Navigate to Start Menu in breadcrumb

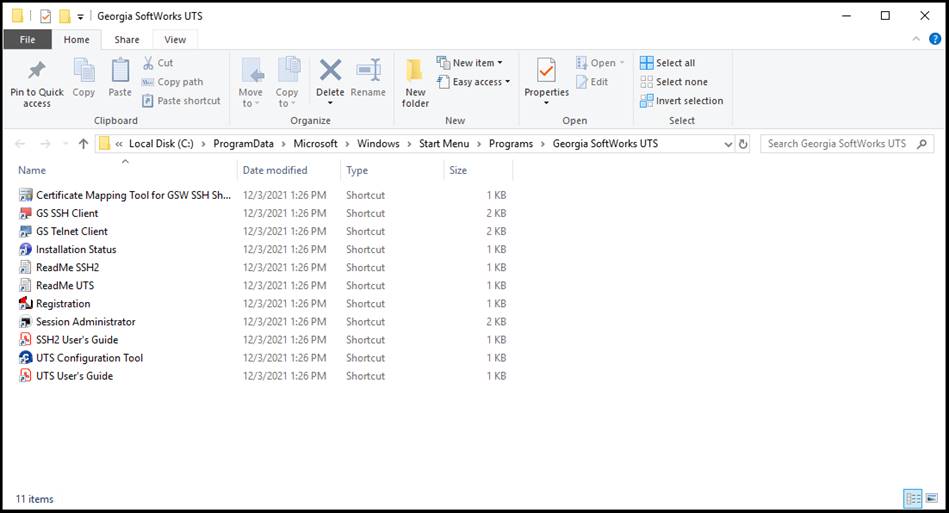(x=444, y=144)
